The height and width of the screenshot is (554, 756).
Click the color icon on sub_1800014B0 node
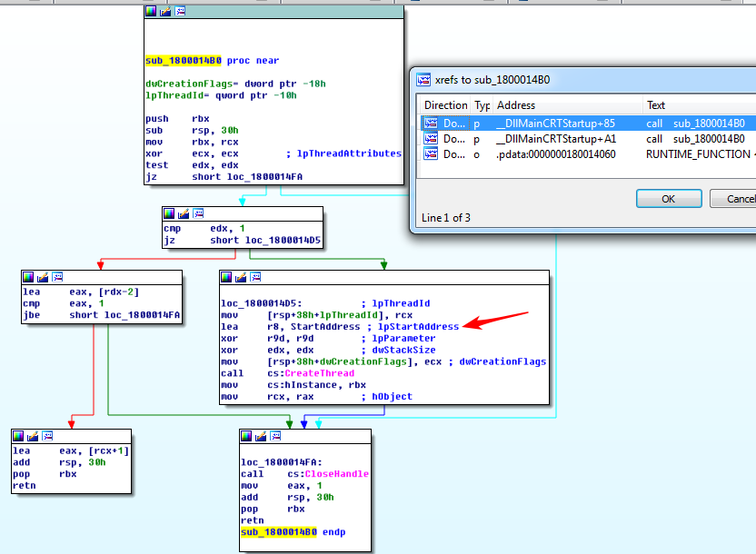(152, 11)
